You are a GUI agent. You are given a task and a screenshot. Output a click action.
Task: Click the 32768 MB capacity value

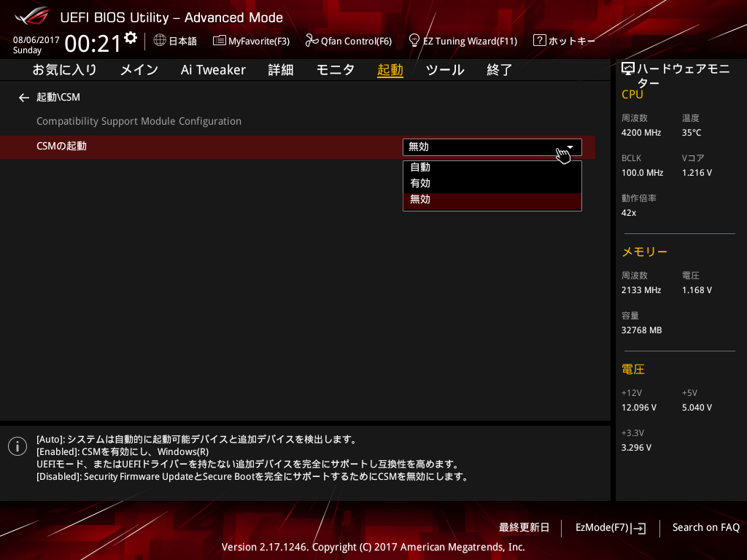pyautogui.click(x=641, y=330)
